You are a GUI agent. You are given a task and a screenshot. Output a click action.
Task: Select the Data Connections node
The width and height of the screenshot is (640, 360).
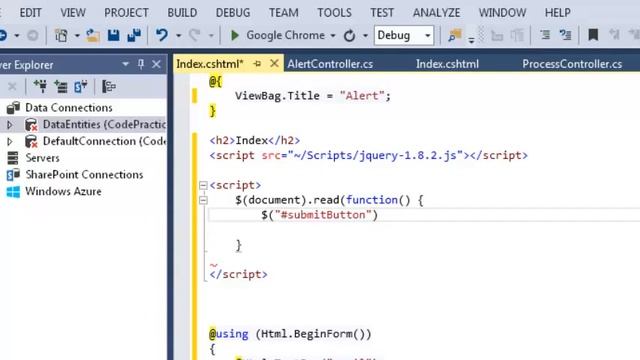pyautogui.click(x=69, y=108)
